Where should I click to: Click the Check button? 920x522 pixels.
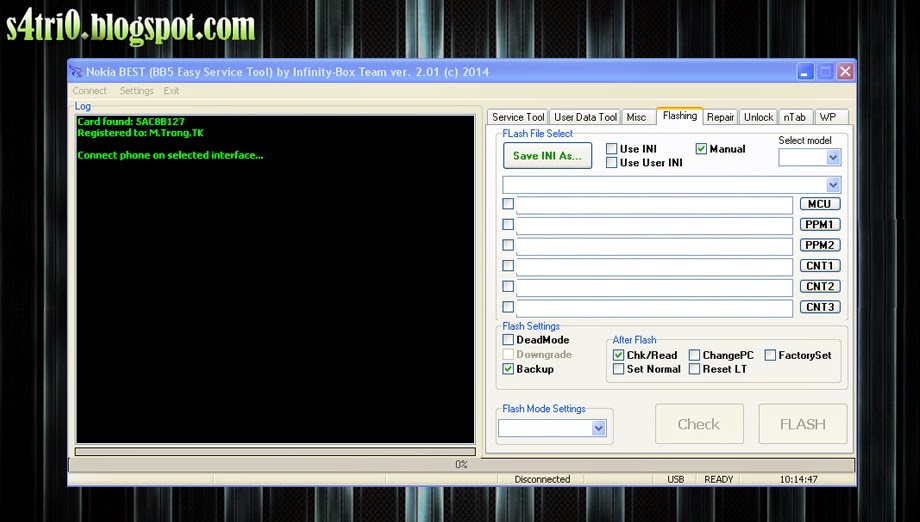699,424
